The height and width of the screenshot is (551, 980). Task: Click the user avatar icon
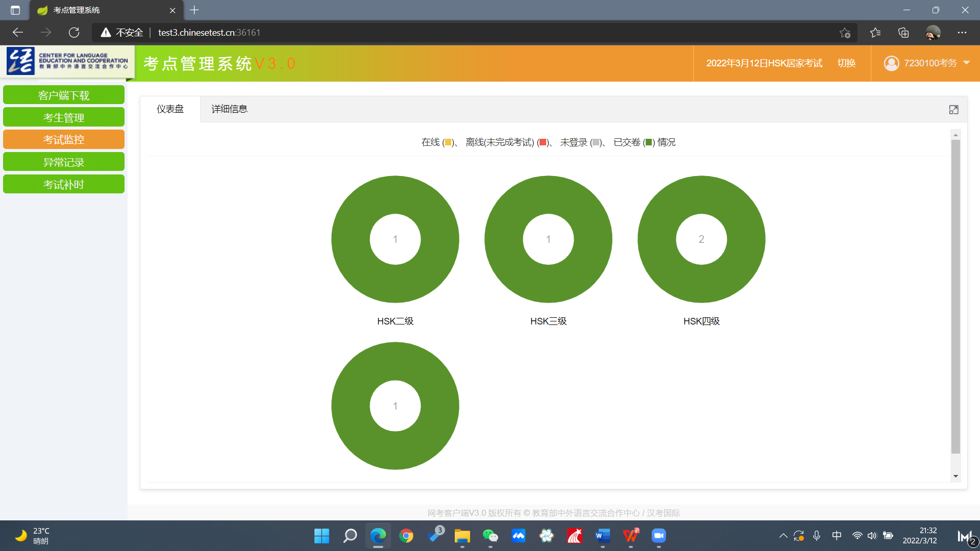tap(891, 63)
